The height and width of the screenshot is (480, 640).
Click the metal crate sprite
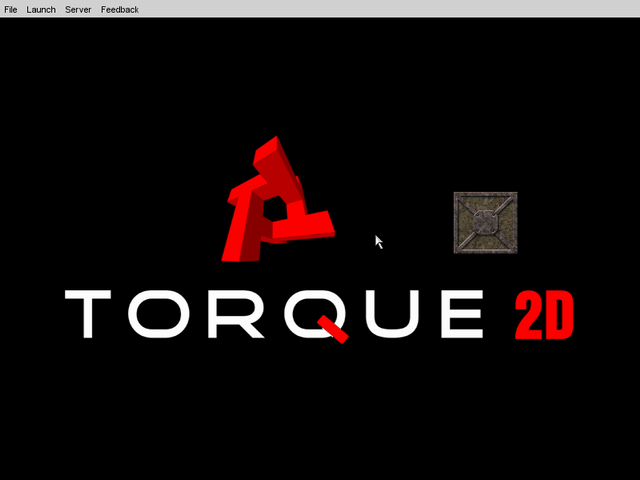pos(485,223)
